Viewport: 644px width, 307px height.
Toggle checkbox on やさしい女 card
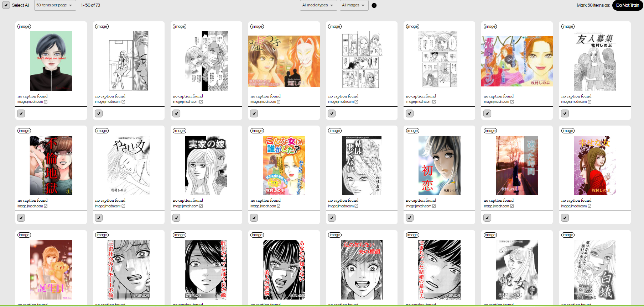tap(99, 218)
